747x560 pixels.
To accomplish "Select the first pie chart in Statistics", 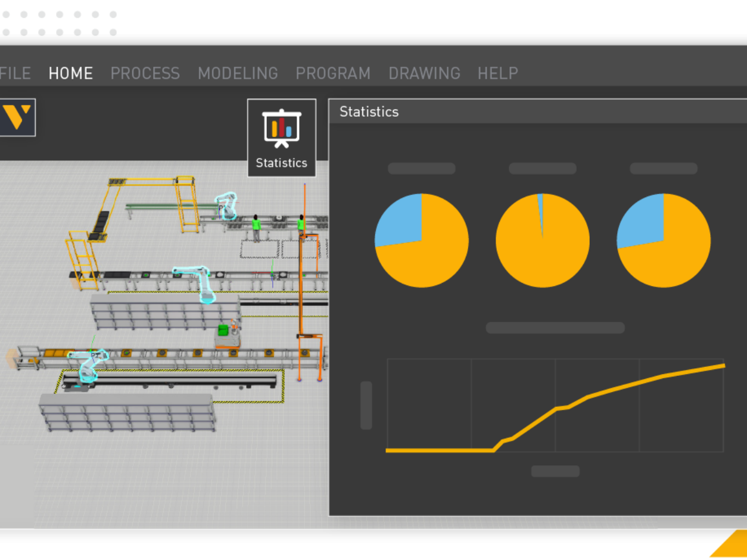I will 422,241.
